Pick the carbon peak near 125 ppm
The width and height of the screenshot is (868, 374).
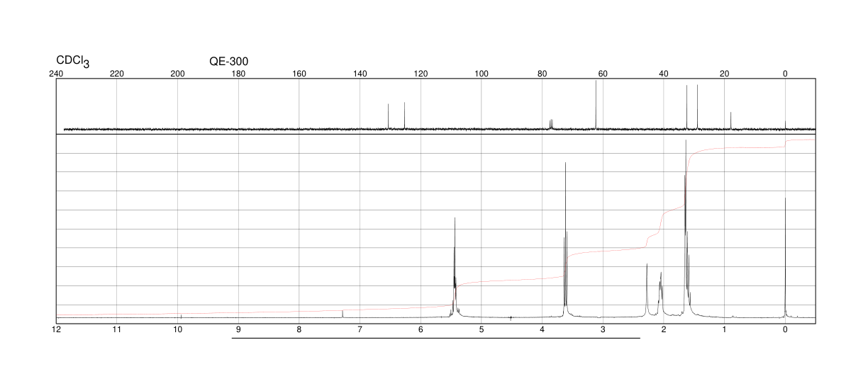pyautogui.click(x=405, y=116)
